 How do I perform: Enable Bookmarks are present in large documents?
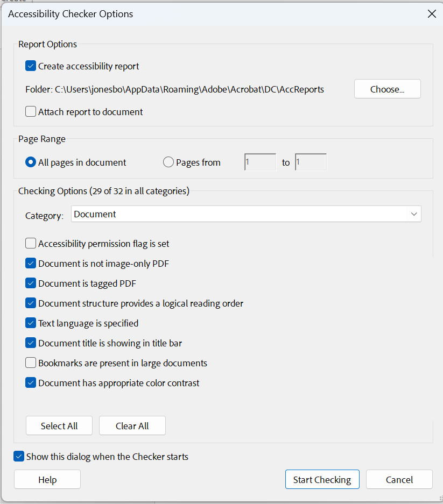click(31, 363)
